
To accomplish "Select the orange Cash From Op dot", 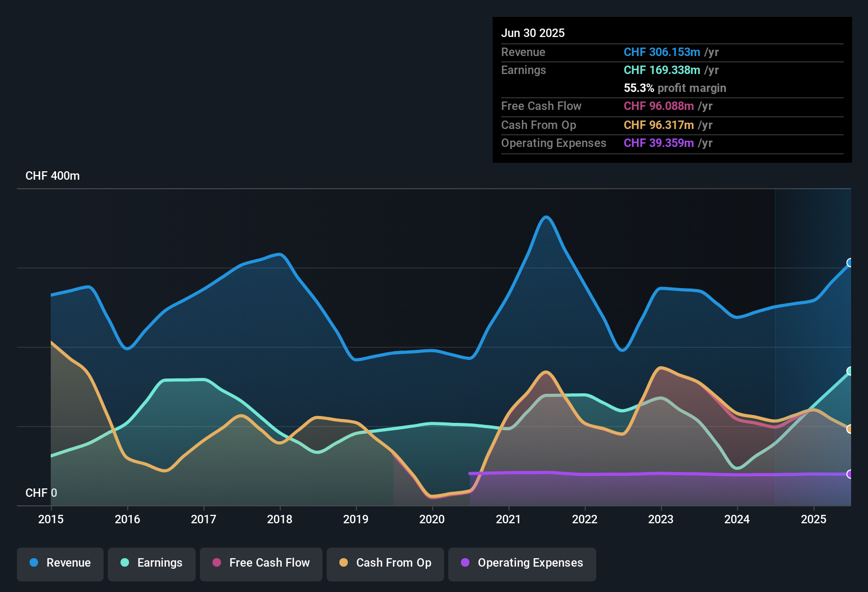I will tap(344, 563).
